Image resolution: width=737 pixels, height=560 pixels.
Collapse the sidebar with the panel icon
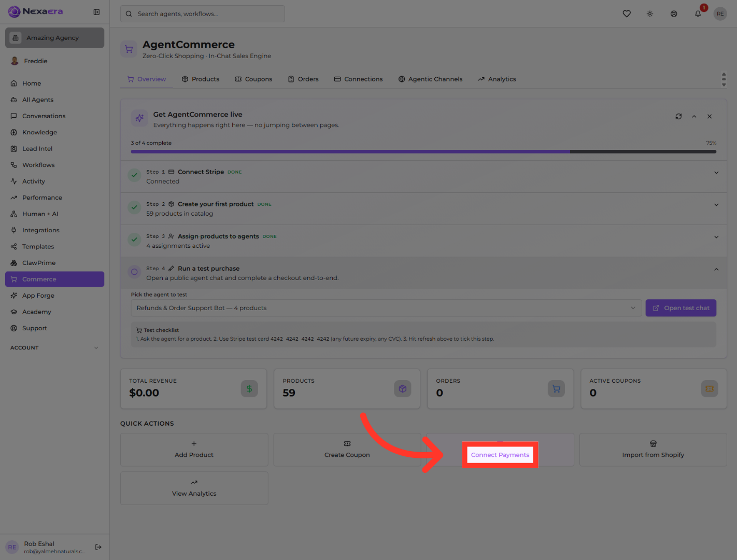[96, 12]
